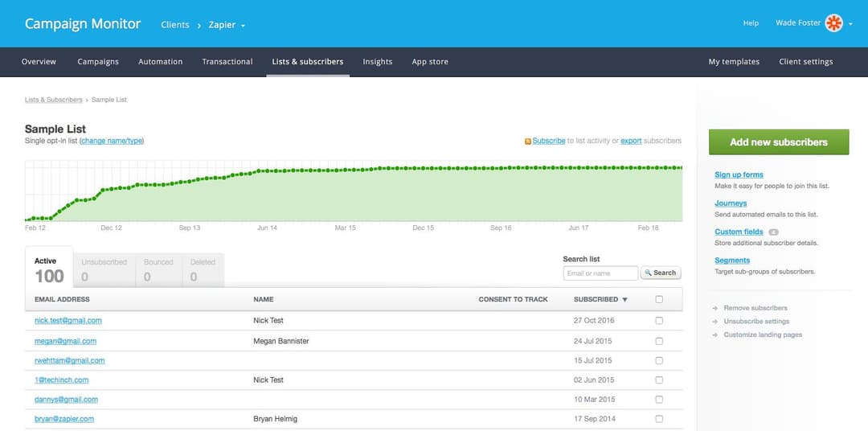Switch to the Unsubscribed tab
The image size is (868, 431).
pos(104,270)
